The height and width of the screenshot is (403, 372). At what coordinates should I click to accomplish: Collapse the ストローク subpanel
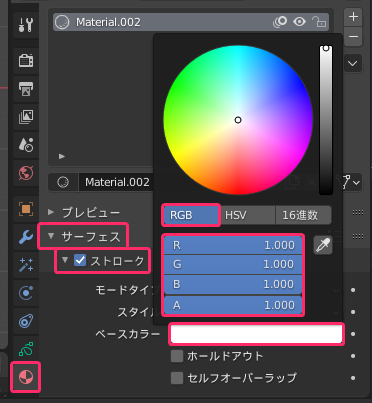point(65,260)
